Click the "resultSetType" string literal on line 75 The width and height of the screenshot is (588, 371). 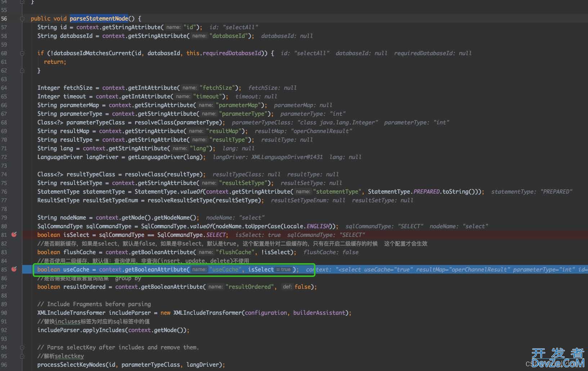(243, 183)
